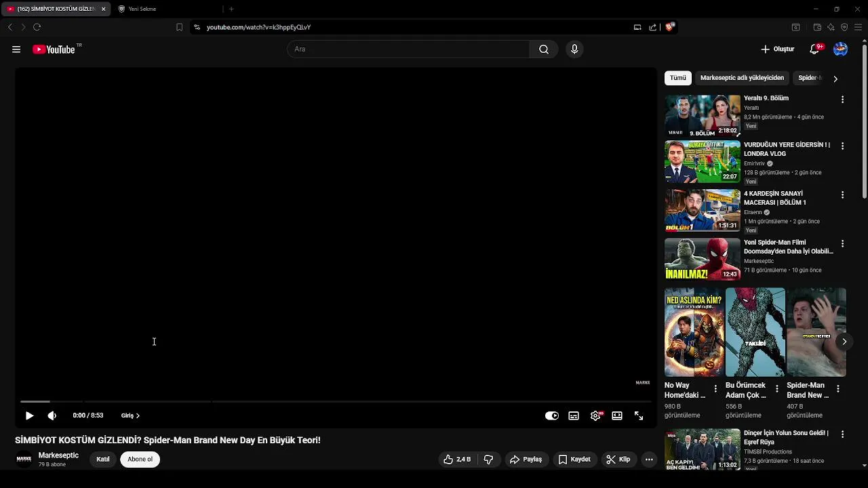868x488 pixels.
Task: Dislike the video
Action: [488, 460]
